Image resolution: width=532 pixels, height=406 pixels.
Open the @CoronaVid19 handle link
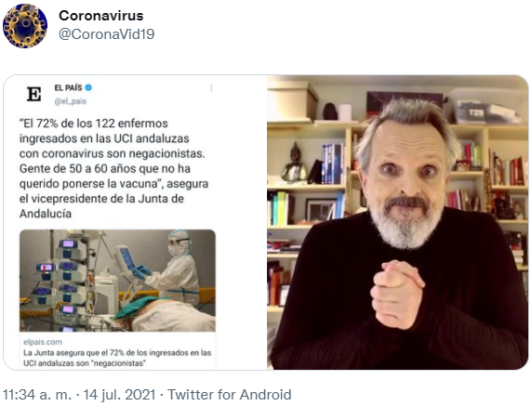[x=107, y=33]
